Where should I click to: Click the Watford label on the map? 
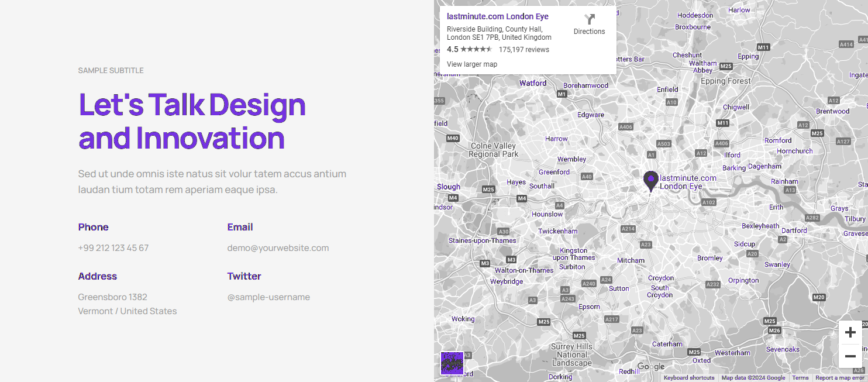[533, 83]
